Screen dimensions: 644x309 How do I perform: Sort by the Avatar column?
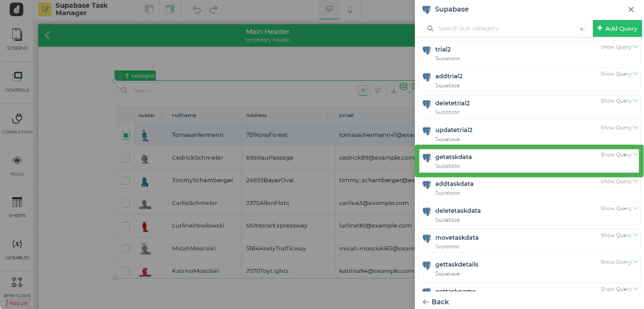point(162,115)
